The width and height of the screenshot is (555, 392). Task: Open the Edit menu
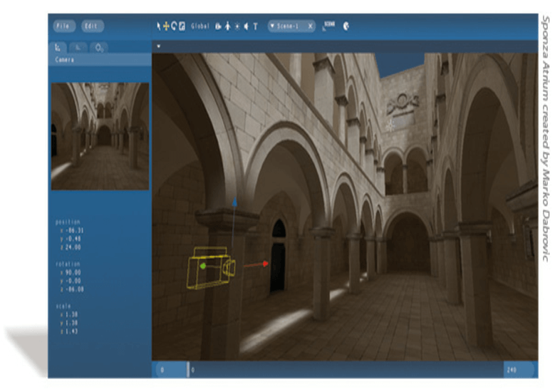click(x=91, y=26)
